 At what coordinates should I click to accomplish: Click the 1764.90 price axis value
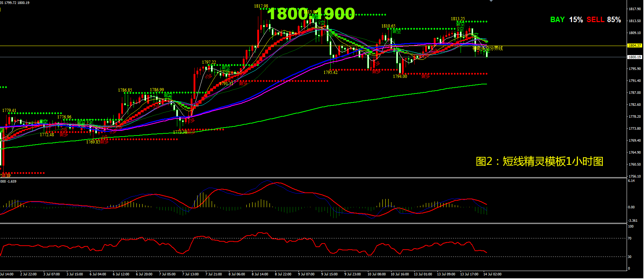point(635,153)
